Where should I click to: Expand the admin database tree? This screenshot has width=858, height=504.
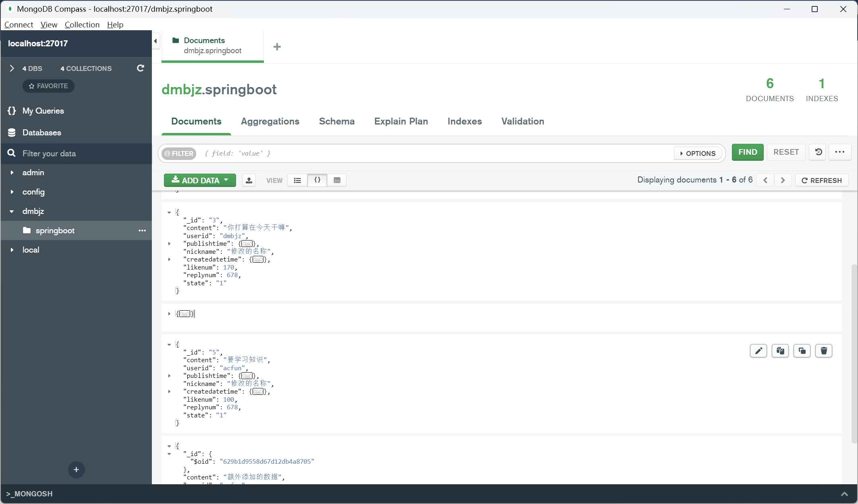point(12,172)
